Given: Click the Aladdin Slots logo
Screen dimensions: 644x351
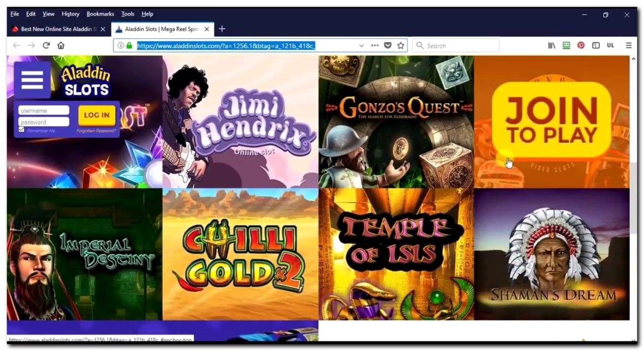Looking at the screenshot, I should (x=86, y=80).
